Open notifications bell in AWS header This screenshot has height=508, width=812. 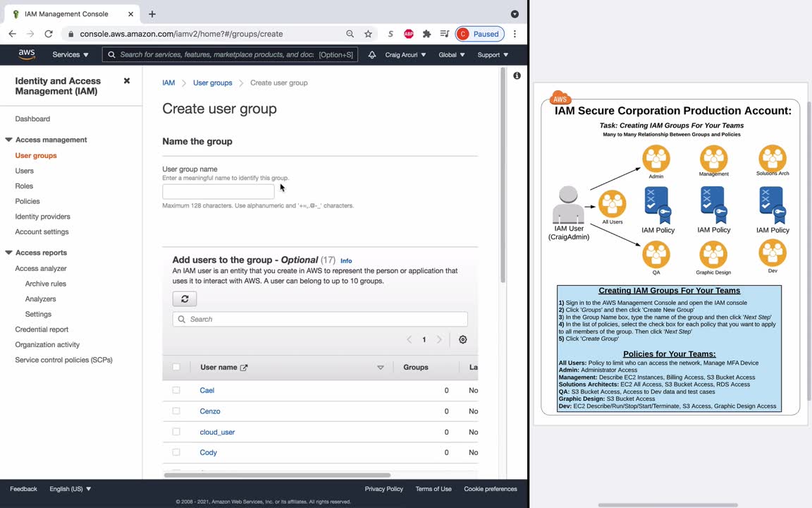pyautogui.click(x=372, y=54)
